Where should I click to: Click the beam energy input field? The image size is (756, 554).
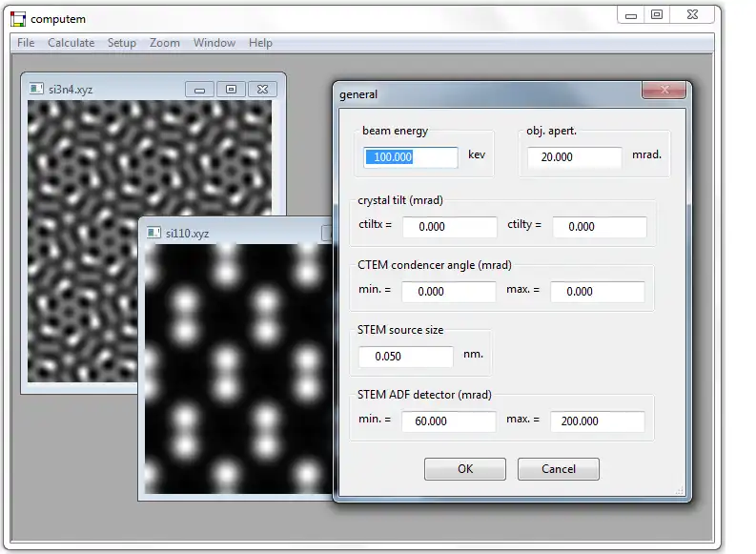tap(410, 156)
